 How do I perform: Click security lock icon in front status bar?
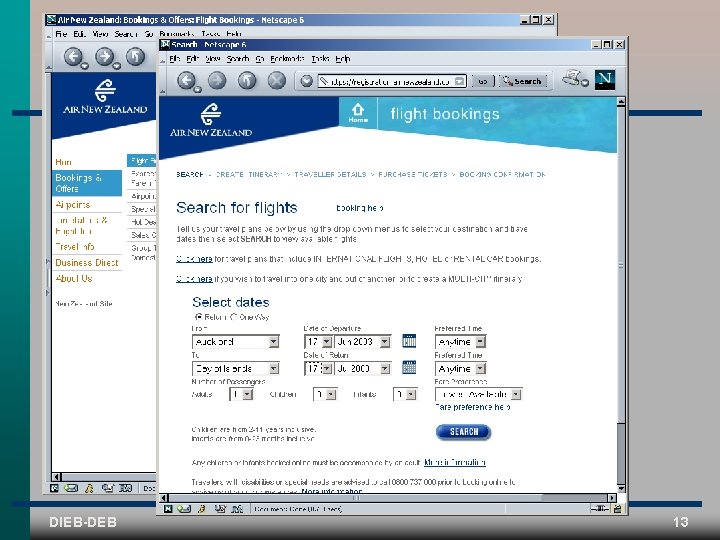click(x=617, y=509)
